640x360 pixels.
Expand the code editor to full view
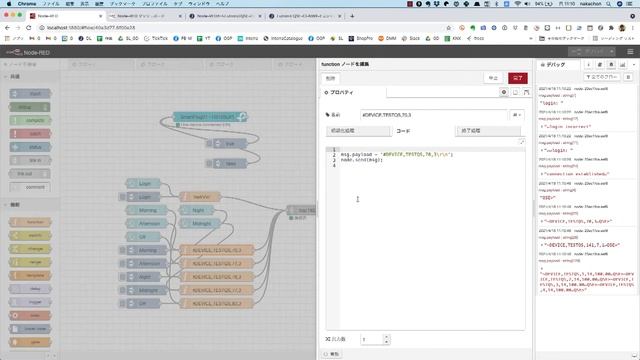[522, 142]
